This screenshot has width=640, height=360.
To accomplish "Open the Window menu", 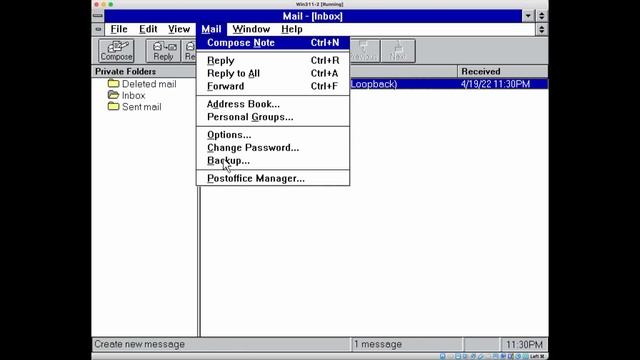I will pyautogui.click(x=251, y=29).
